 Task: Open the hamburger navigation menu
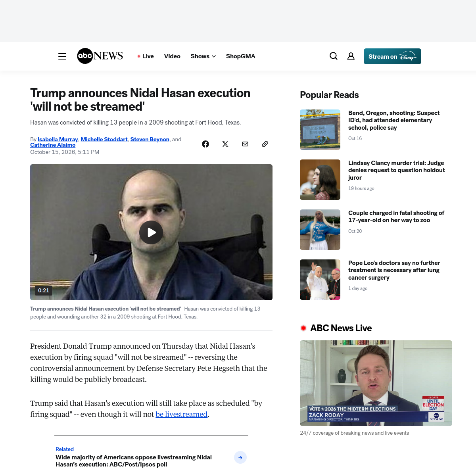click(62, 56)
